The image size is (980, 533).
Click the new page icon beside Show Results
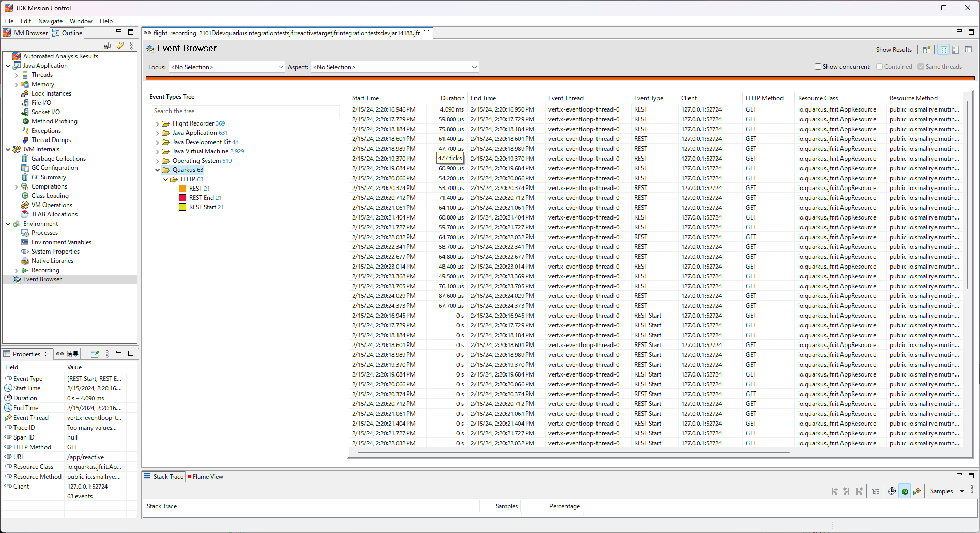(x=927, y=50)
